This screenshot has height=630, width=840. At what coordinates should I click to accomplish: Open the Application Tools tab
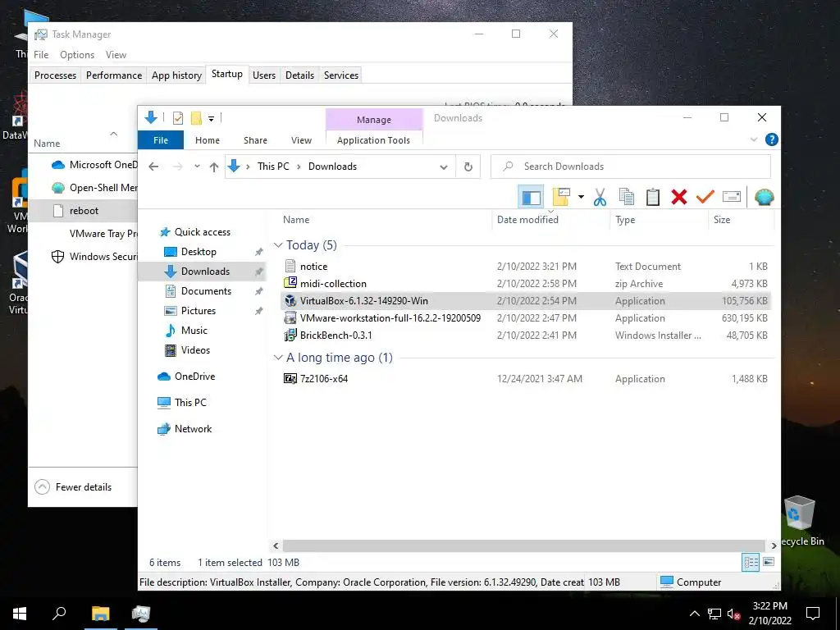[373, 139]
